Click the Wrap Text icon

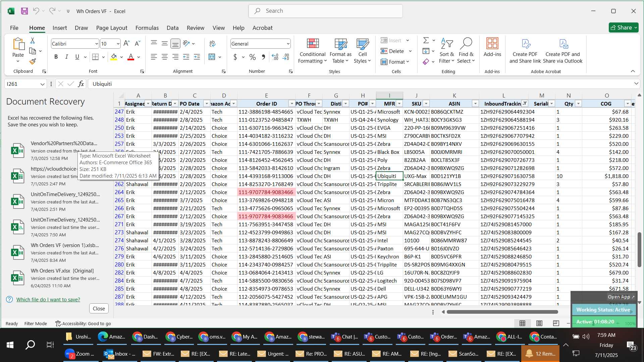tap(212, 44)
